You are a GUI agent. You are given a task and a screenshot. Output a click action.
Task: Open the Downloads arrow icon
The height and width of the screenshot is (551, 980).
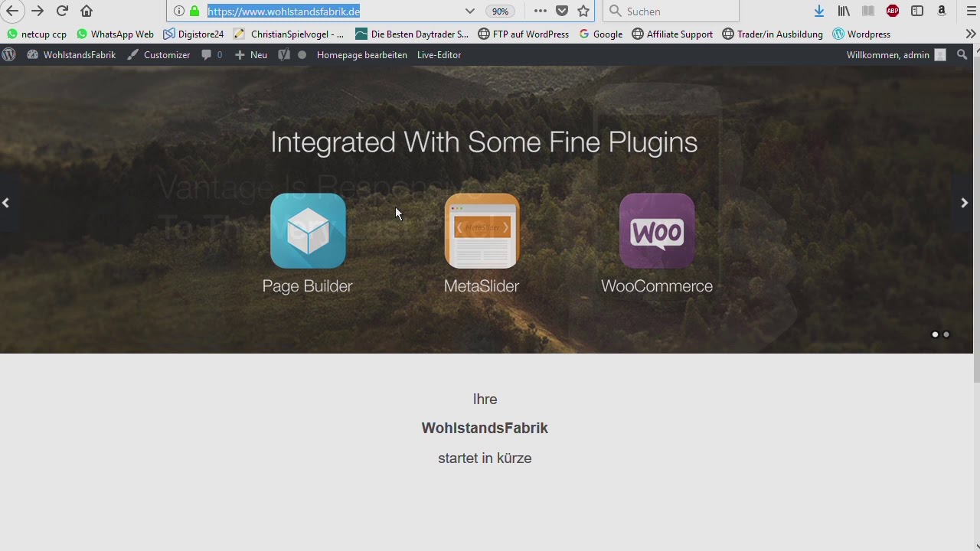pos(819,11)
